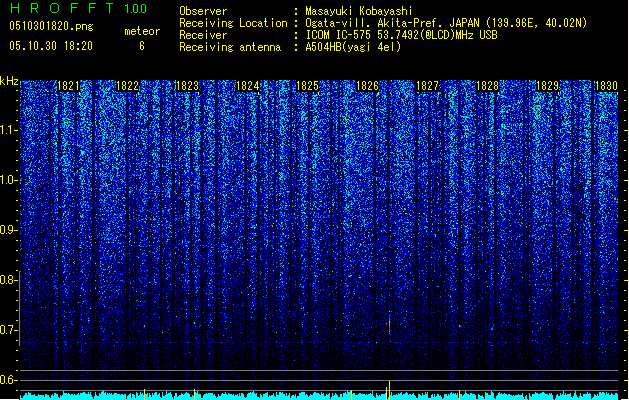Click the Receiver field label

[x=203, y=35]
